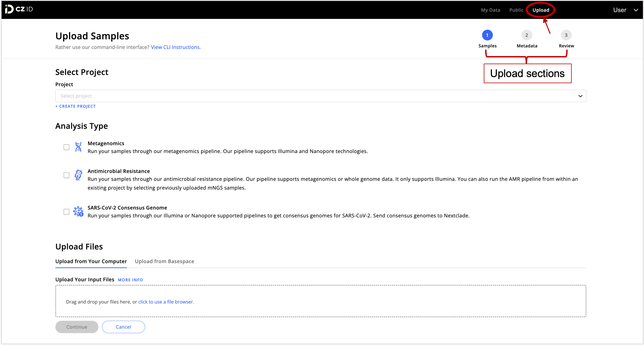
Task: Check the Antimicrobial Resistance option
Action: tap(66, 175)
